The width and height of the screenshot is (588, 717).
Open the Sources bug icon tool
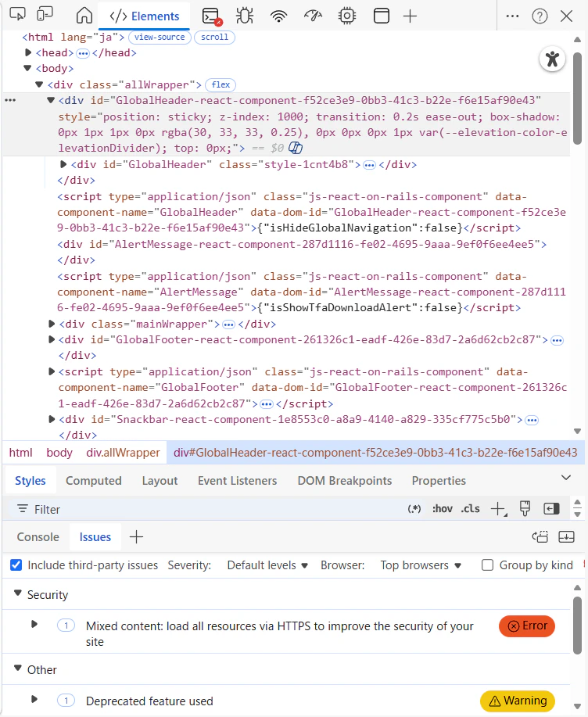tap(245, 16)
